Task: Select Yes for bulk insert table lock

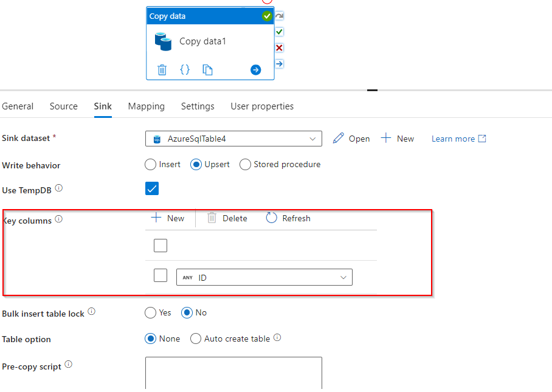Action: (150, 312)
